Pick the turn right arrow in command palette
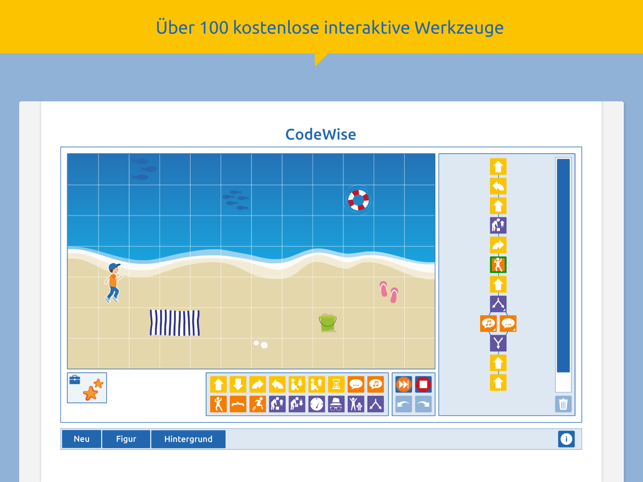This screenshot has width=643, height=482. point(258,385)
